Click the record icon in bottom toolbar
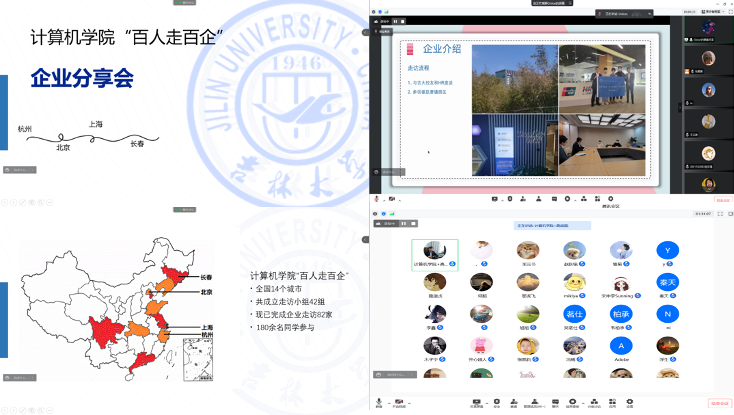 pyautogui.click(x=574, y=402)
